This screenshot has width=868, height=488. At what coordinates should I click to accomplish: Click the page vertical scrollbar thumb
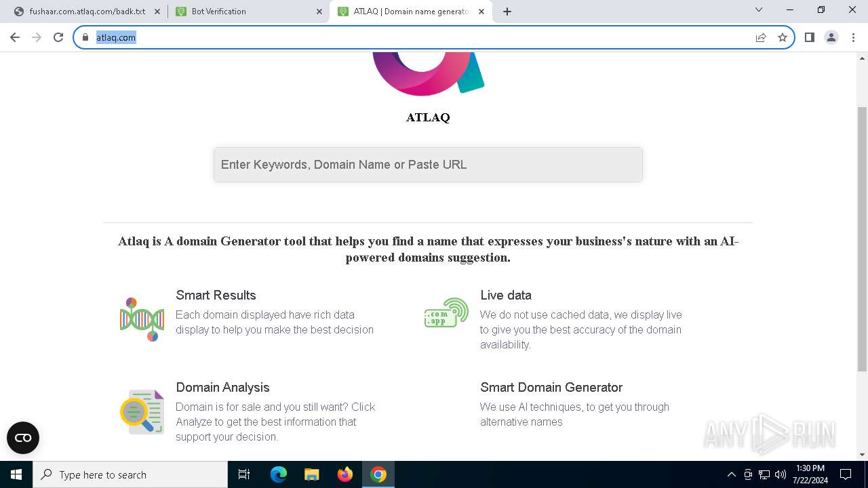[x=862, y=239]
